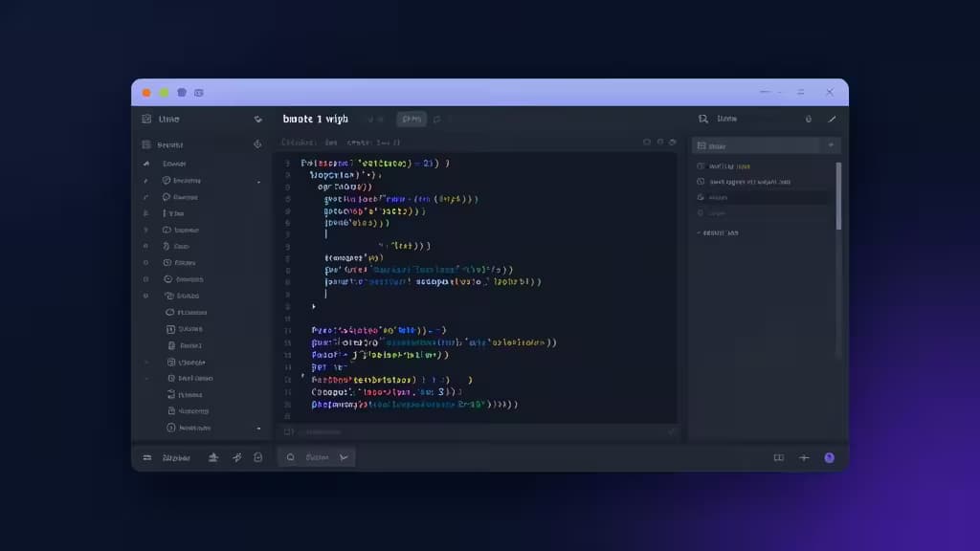Click the plus icon in the bottom bar
This screenshot has height=551, width=980.
click(804, 458)
